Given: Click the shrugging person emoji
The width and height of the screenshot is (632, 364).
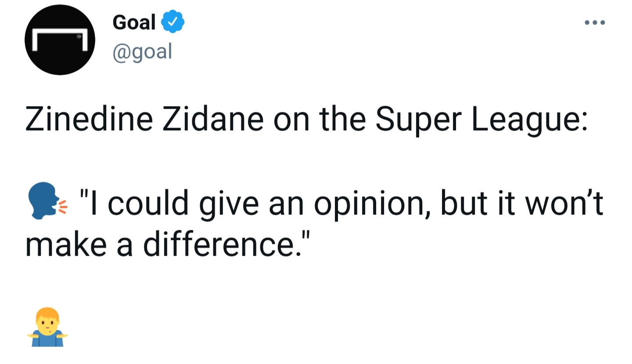Looking at the screenshot, I should click(47, 327).
